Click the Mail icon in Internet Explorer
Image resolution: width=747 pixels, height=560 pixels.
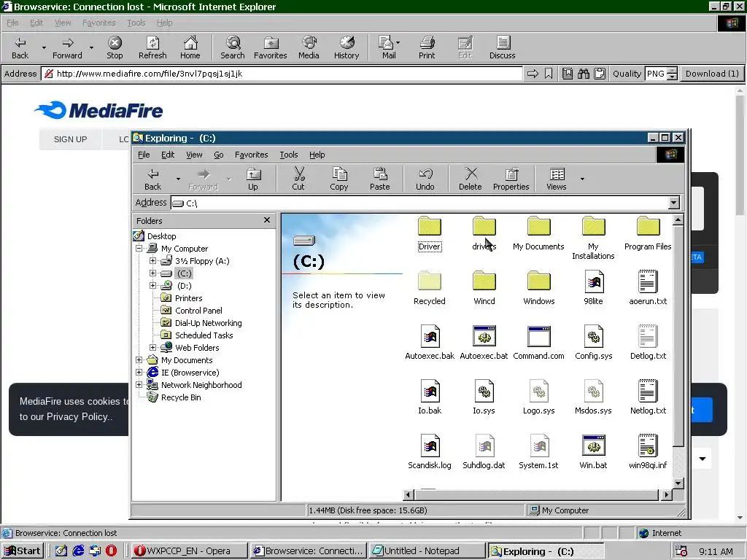(389, 47)
